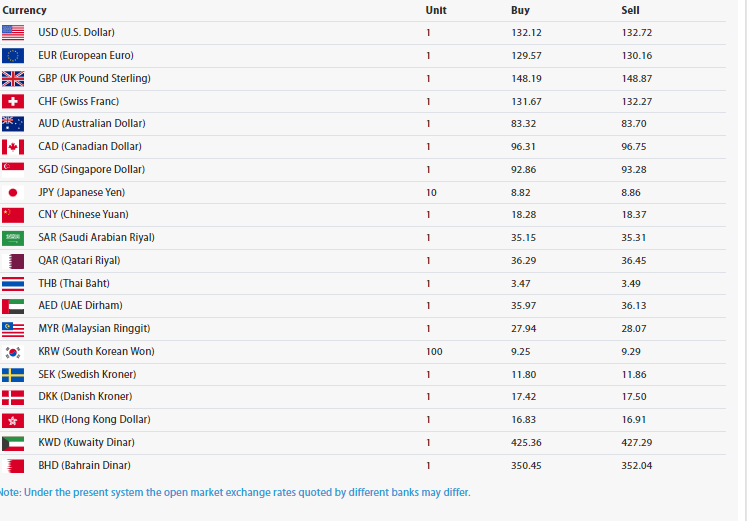Click the open market rates note text
Image resolution: width=747 pixels, height=521 pixels.
pos(235,492)
